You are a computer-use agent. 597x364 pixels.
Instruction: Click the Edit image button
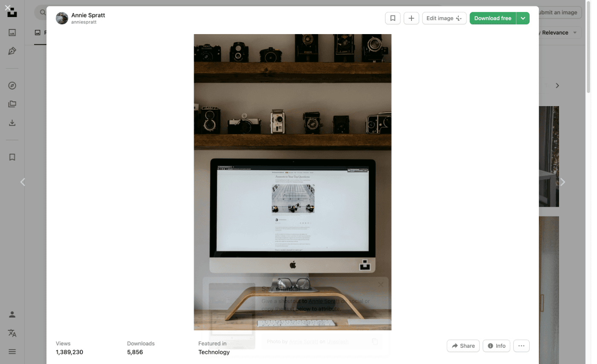point(444,18)
